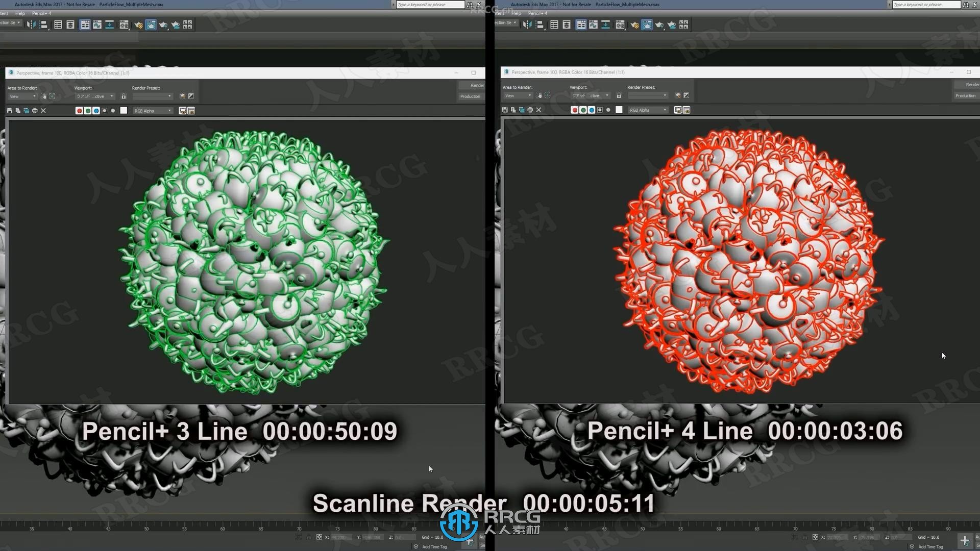Click Mirror tool in left window toolbar
Image resolution: width=980 pixels, height=551 pixels.
tap(31, 24)
